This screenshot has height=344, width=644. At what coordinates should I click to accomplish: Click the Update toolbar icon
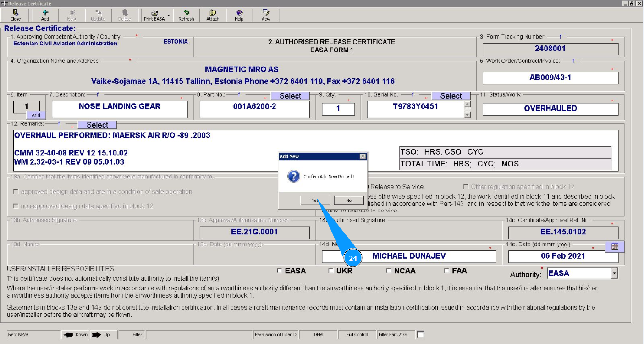(98, 15)
